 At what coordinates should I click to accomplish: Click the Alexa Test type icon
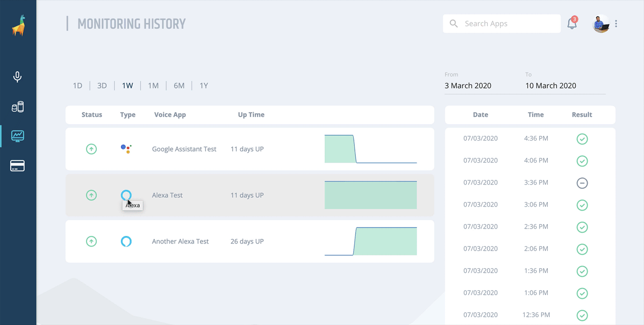(x=126, y=195)
